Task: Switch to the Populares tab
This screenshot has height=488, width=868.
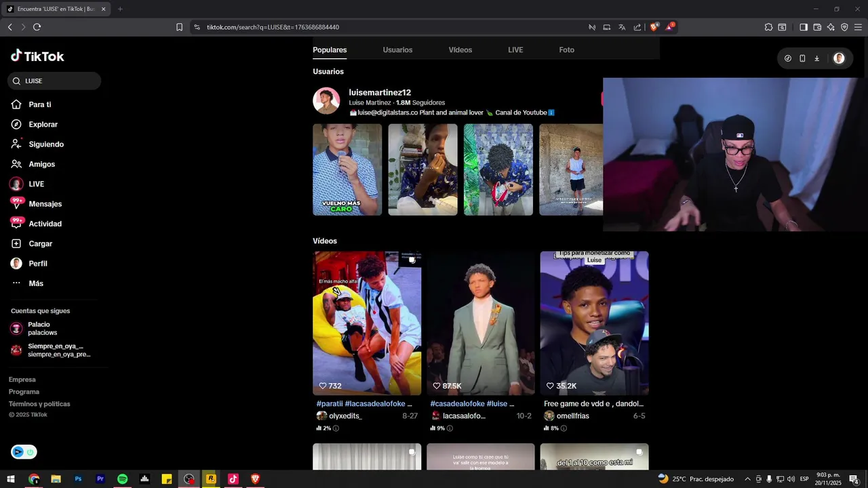Action: click(330, 49)
